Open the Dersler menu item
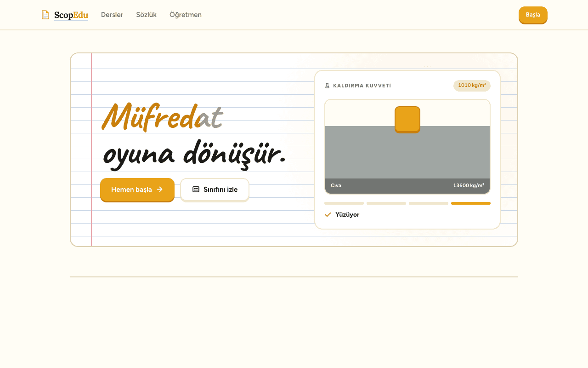This screenshot has height=368, width=588. 112,15
